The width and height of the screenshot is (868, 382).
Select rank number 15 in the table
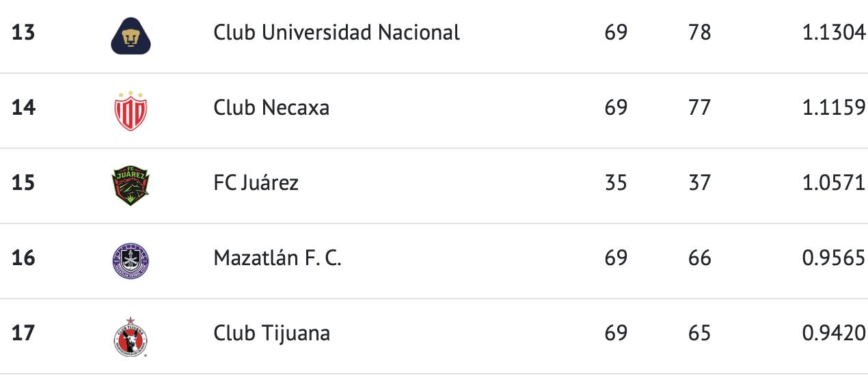23,183
